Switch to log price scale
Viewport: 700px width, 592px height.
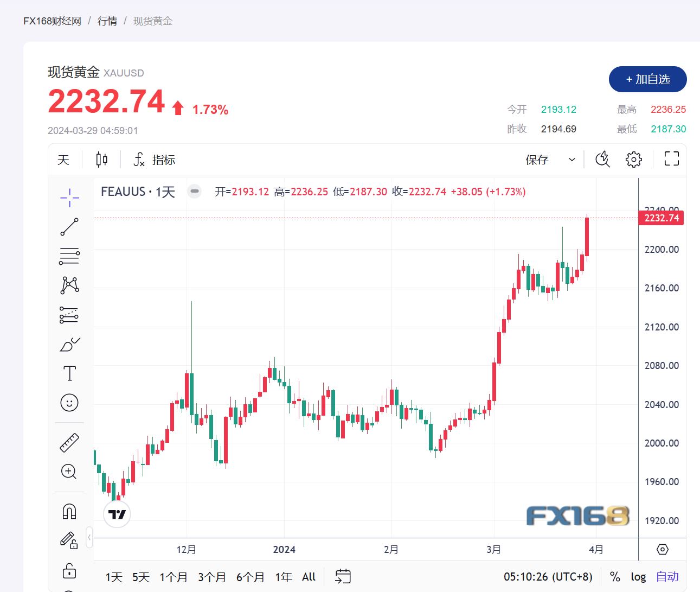(638, 577)
